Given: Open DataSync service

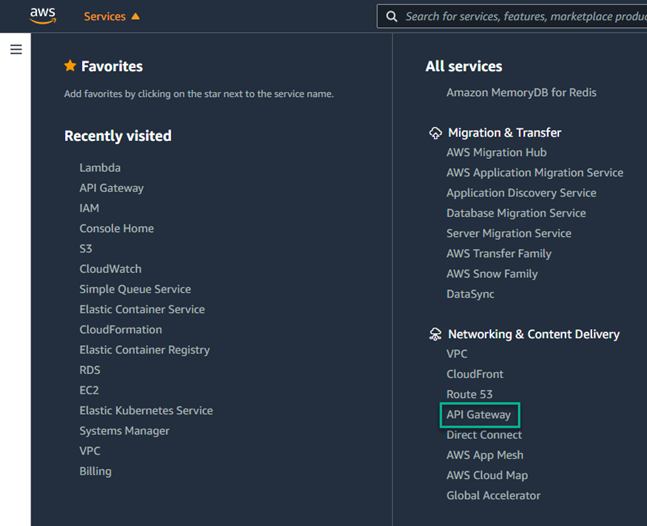Looking at the screenshot, I should click(x=470, y=294).
